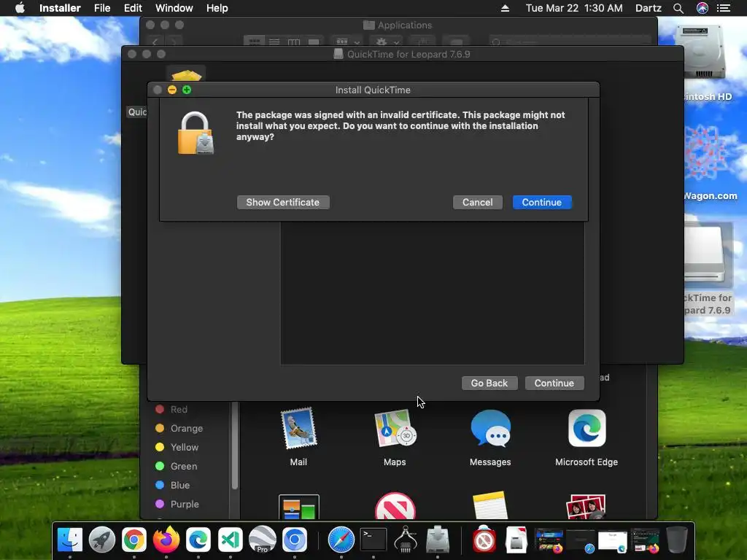Open Google Earth Pro from the Dock
The image size is (747, 560).
click(x=262, y=540)
